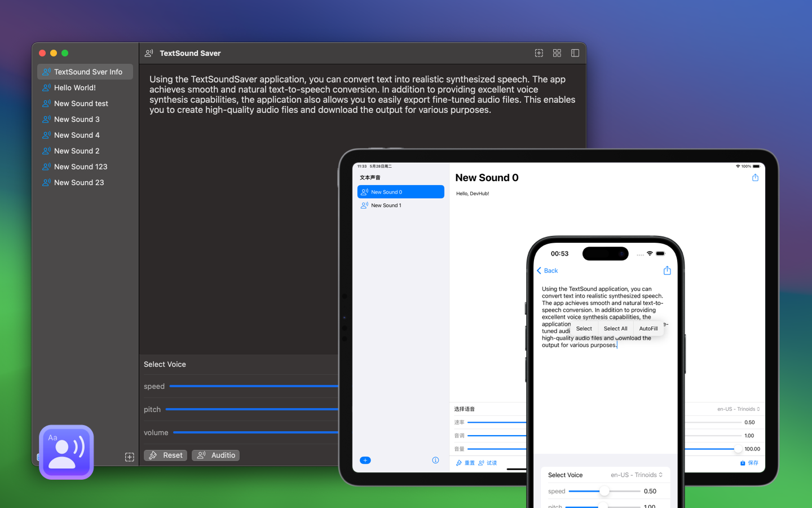The width and height of the screenshot is (812, 508).
Task: Choose AutoFill in the iPhone edit menu
Action: 648,329
